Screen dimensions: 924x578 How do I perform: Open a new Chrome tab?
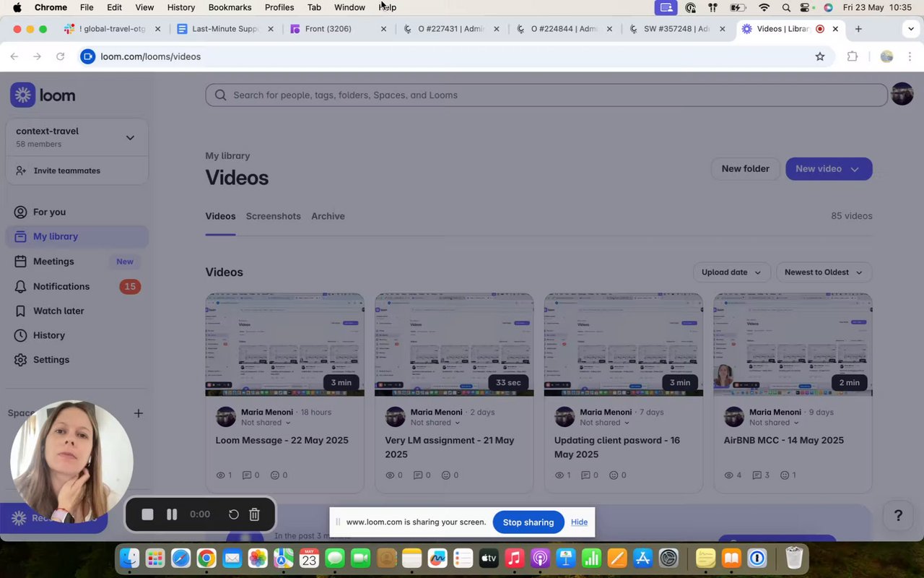click(858, 29)
